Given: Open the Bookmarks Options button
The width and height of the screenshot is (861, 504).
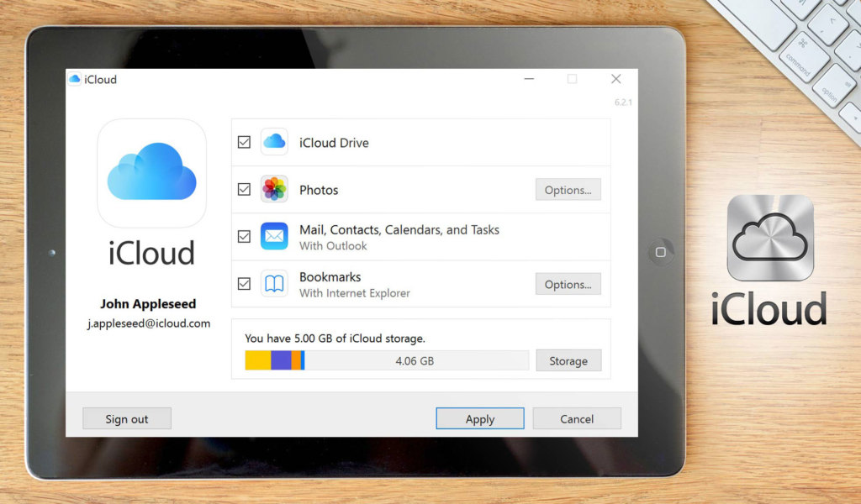Looking at the screenshot, I should click(x=568, y=284).
